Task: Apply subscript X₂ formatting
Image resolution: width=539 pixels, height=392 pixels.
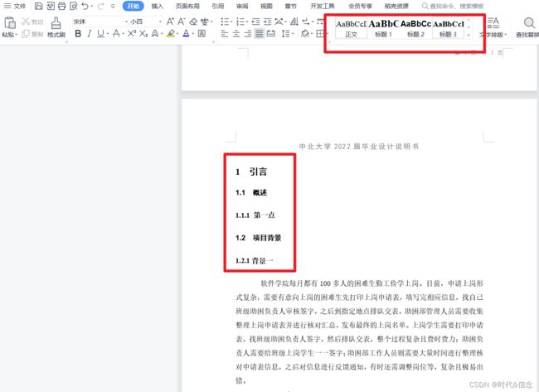Action: 143,33
